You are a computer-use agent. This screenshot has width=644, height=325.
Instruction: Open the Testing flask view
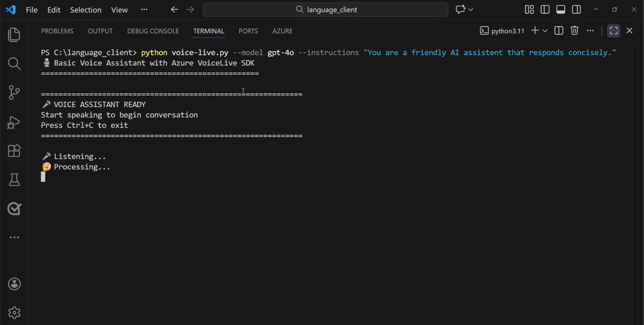point(14,180)
